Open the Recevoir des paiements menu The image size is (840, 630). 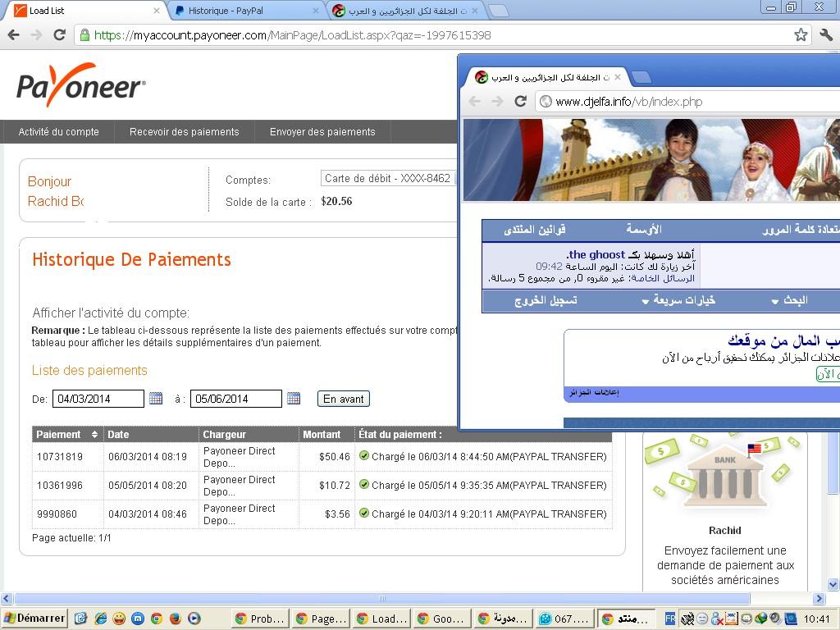(x=185, y=132)
